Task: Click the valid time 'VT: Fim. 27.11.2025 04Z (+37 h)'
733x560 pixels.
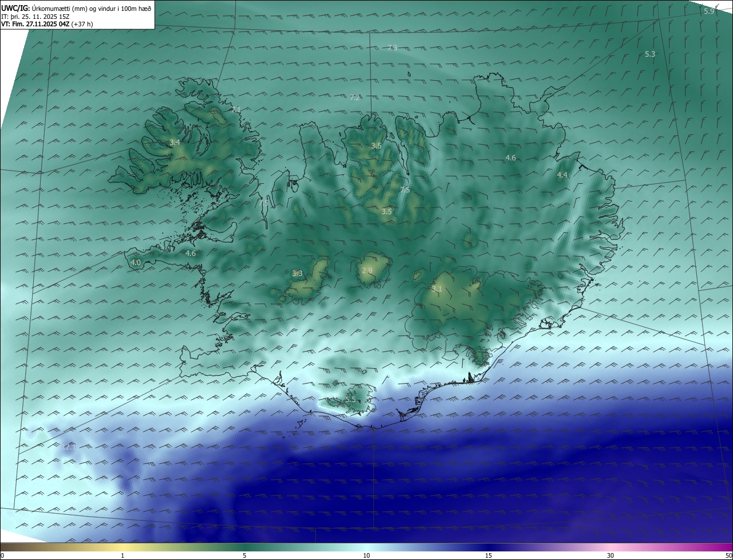Action: [x=47, y=24]
